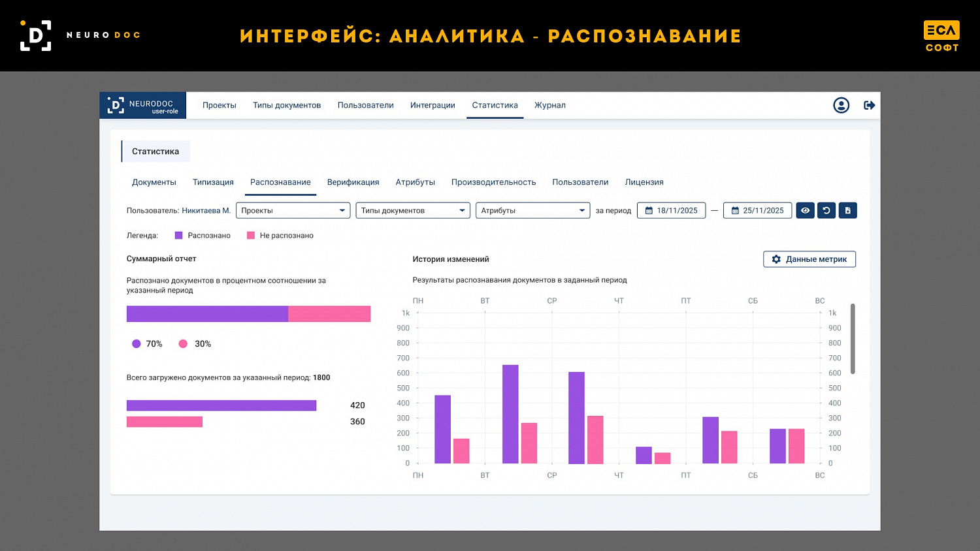980x551 pixels.
Task: Select the Распознавание tab
Action: (x=280, y=182)
